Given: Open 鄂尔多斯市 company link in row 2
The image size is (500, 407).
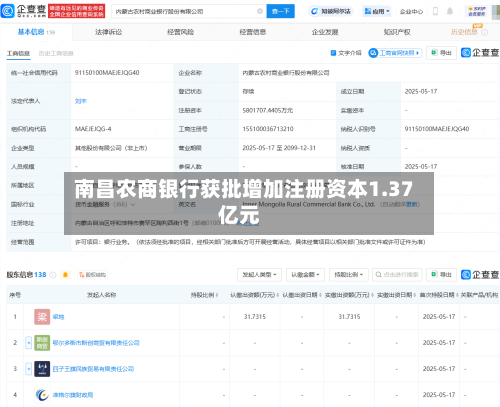Looking at the screenshot, I should click(96, 343).
